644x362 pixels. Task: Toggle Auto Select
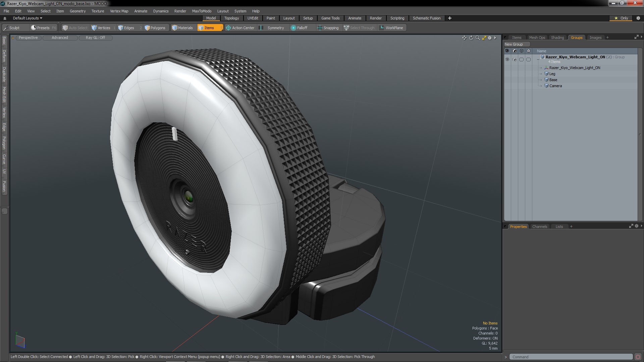pos(75,28)
